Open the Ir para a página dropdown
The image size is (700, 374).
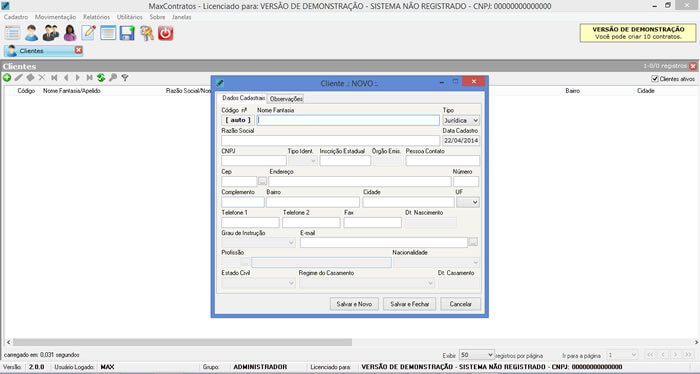(x=622, y=355)
